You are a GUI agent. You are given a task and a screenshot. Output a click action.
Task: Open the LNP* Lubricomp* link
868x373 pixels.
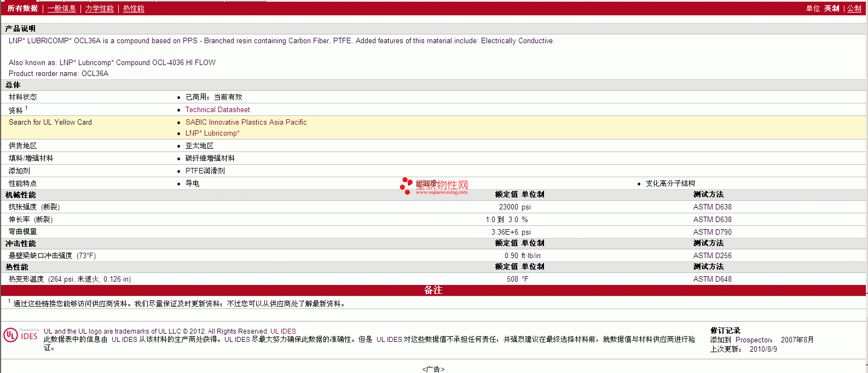tap(212, 133)
